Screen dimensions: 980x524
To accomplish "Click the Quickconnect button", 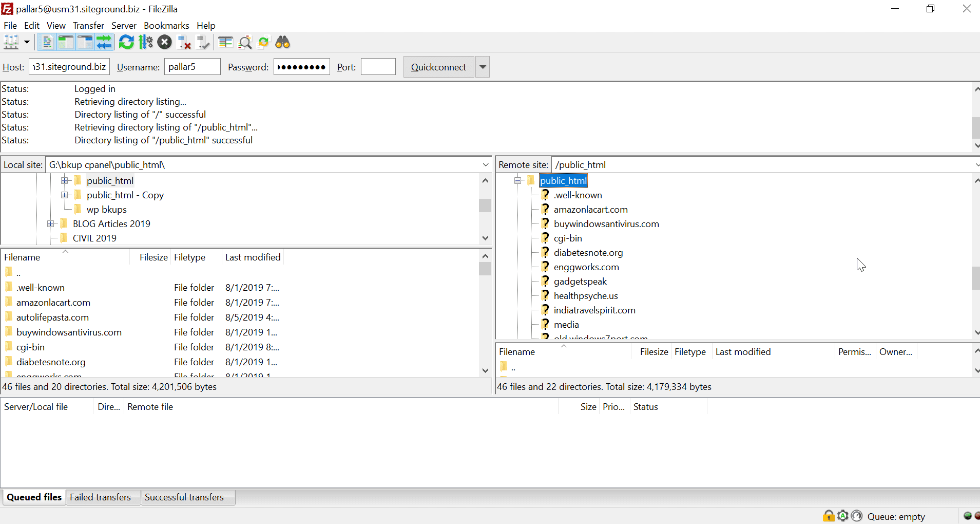I will click(x=438, y=67).
